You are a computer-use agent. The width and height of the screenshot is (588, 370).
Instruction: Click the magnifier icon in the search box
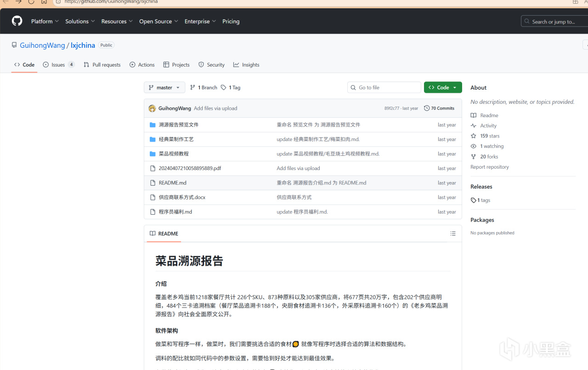coord(527,22)
